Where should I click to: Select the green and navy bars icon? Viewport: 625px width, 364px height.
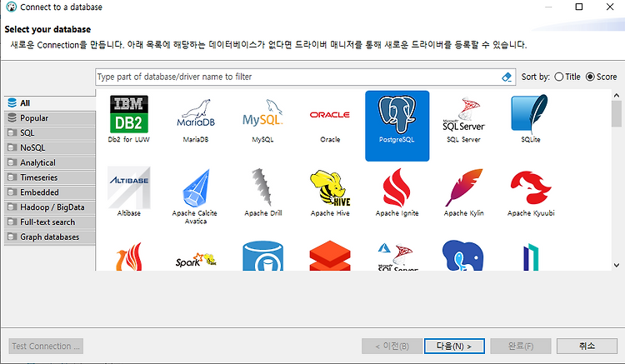(x=531, y=257)
